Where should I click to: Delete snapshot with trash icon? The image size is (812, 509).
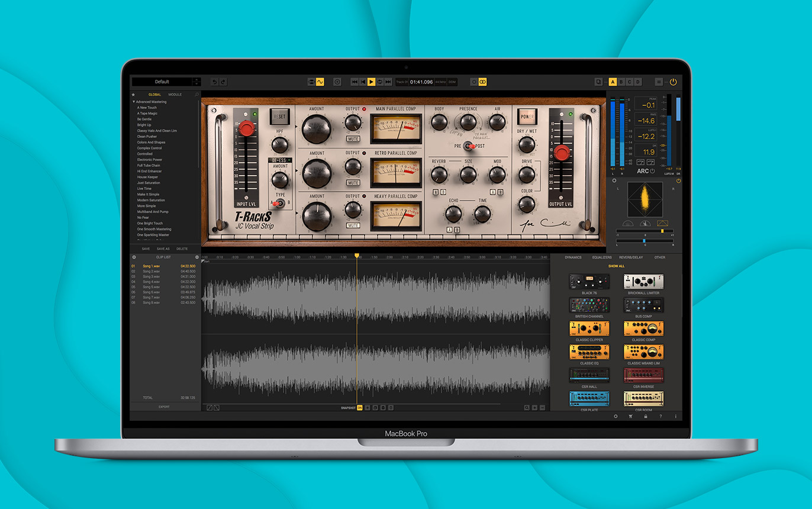[391, 408]
